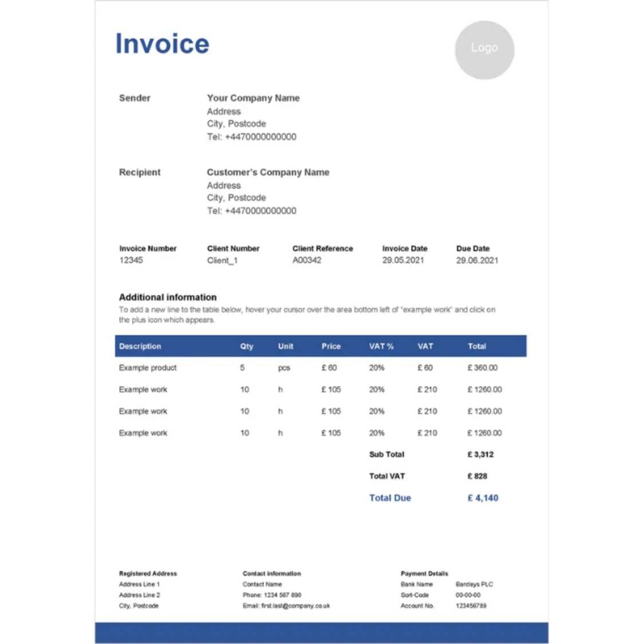Screen dimensions: 644x644
Task: Click the blue footer bar
Action: pos(321,633)
